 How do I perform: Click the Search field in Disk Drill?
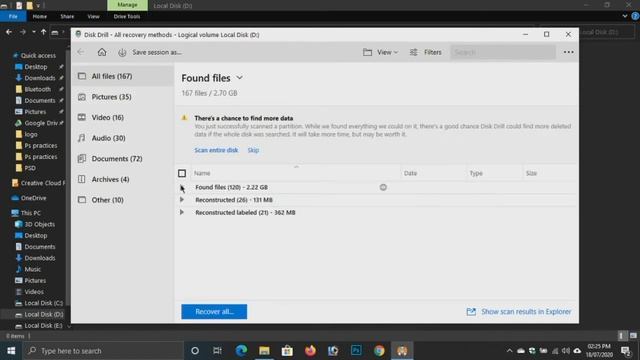[503, 52]
